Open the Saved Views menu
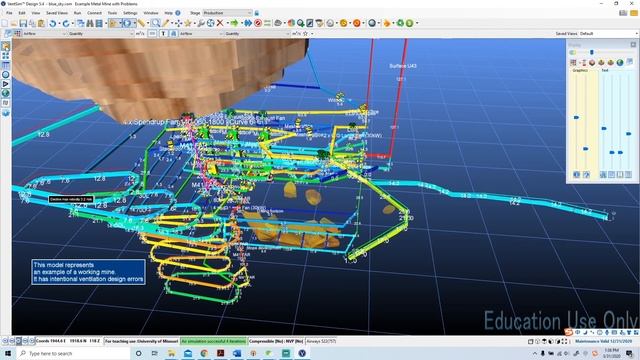The image size is (640, 360). (x=57, y=13)
